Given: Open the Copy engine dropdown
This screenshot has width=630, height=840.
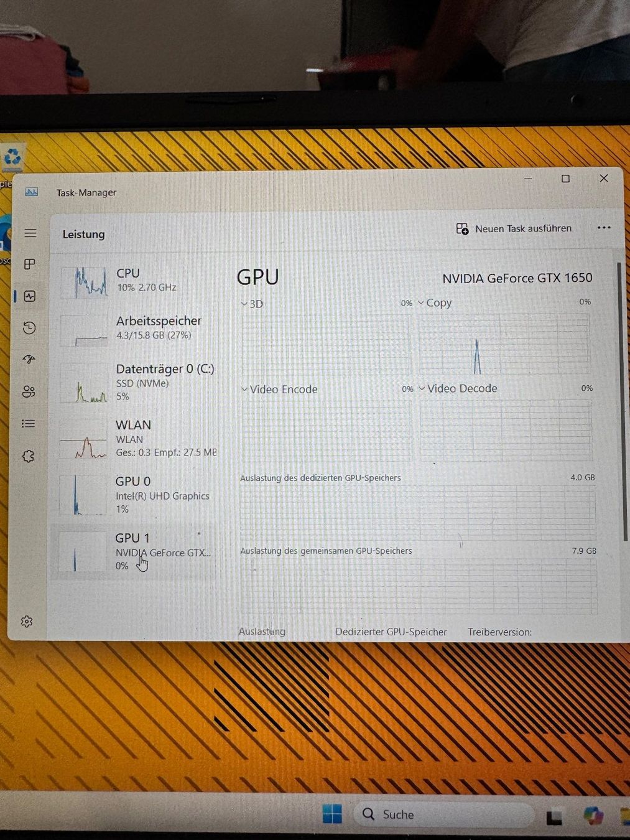Looking at the screenshot, I should (x=435, y=303).
